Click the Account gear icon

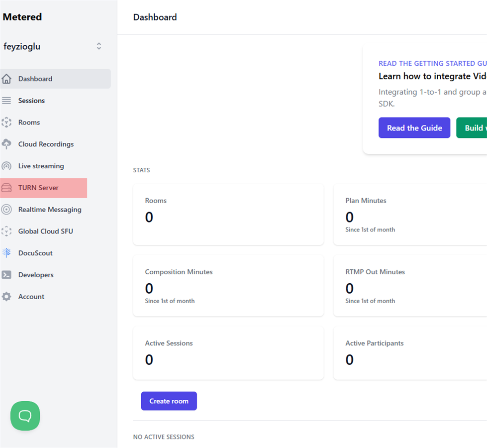(6, 296)
